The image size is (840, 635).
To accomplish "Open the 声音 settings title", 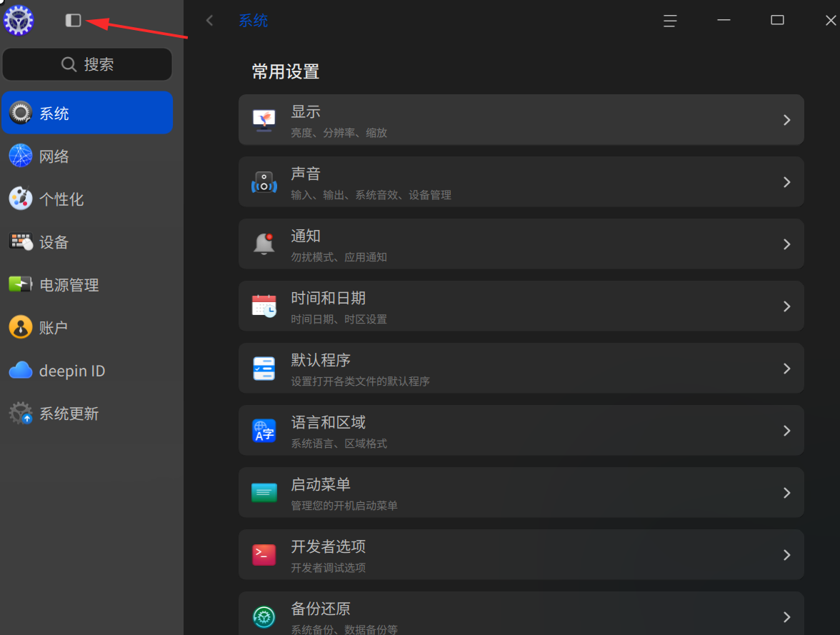I will tap(306, 174).
